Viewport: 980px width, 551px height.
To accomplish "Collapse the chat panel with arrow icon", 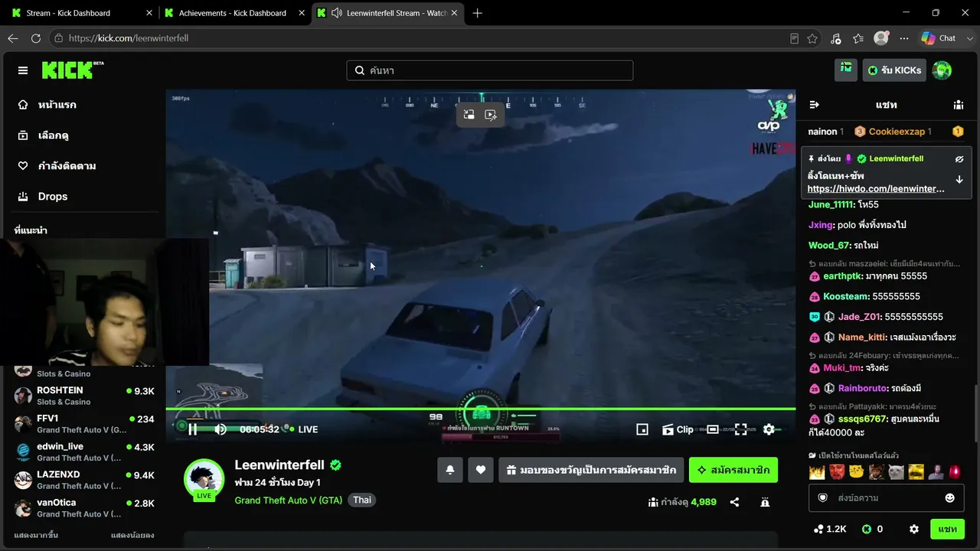I will tap(815, 105).
